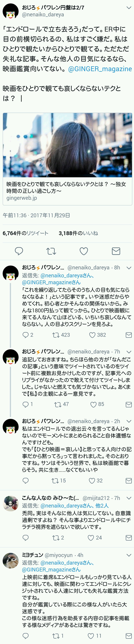Open the @GINGER_magazine mention in main tweet

pyautogui.click(x=100, y=69)
